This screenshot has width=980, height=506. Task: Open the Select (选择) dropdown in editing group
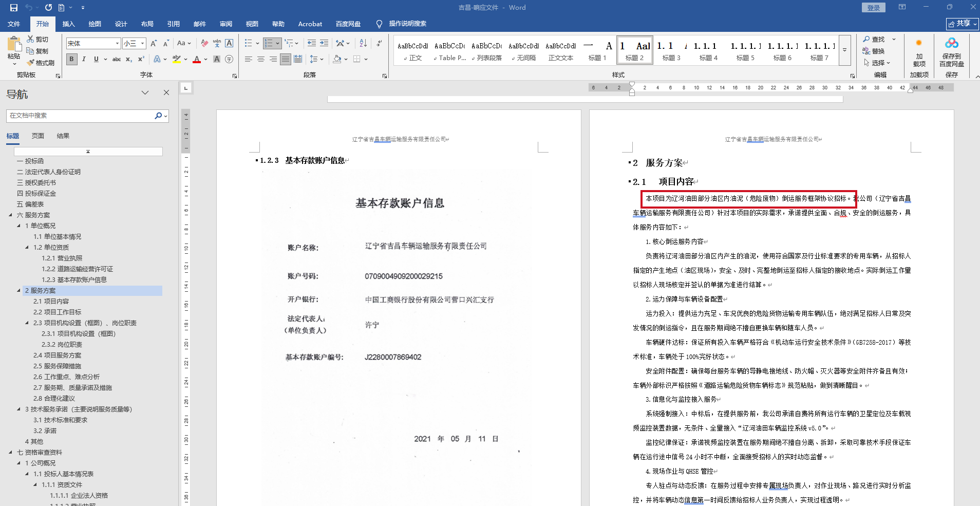pos(876,63)
